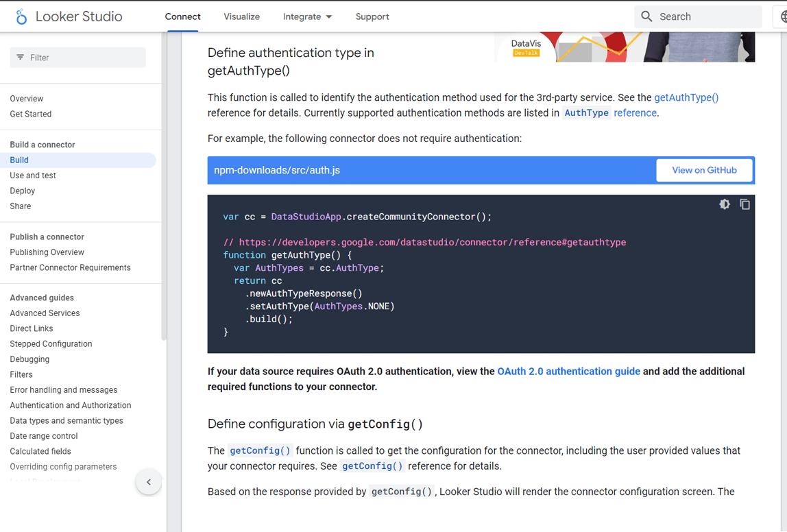The width and height of the screenshot is (787, 532).
Task: Click the getConfig() link after 'See'
Action: tap(372, 466)
